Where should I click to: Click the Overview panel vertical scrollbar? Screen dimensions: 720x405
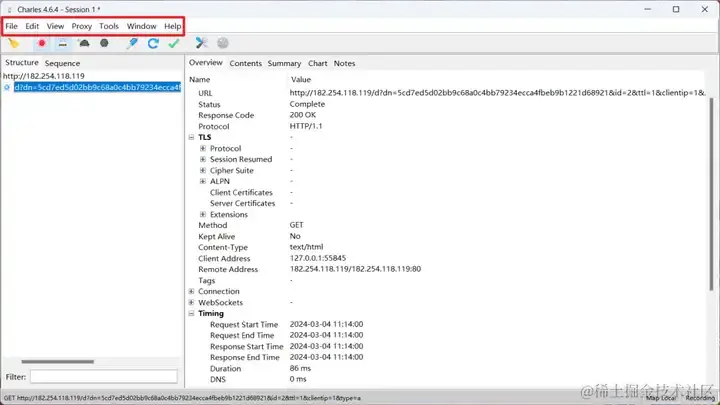click(x=711, y=194)
